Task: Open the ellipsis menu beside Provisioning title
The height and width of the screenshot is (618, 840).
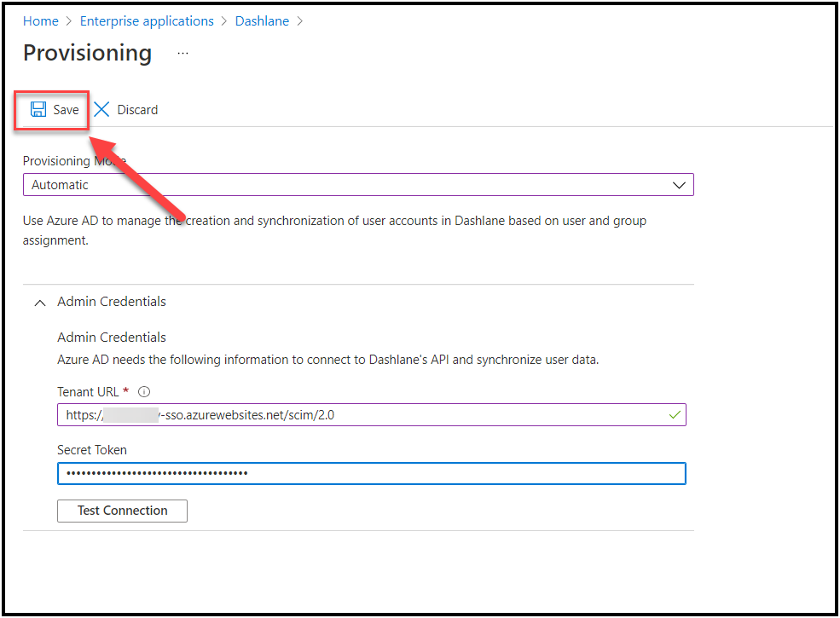Action: point(182,53)
